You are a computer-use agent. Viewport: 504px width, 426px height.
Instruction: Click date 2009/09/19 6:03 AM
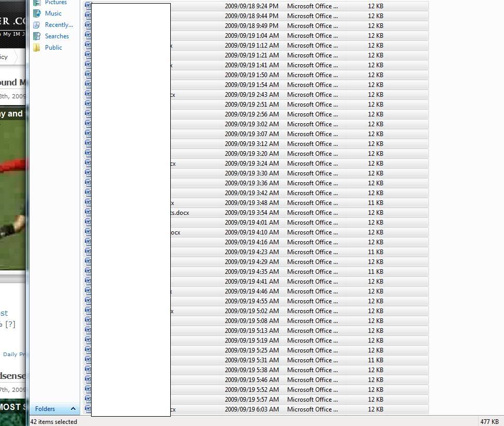coord(251,409)
